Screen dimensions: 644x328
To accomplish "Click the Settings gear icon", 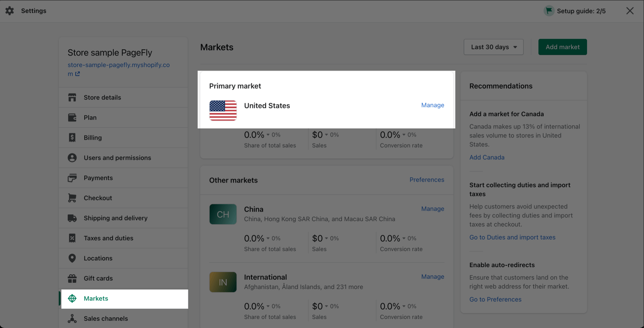I will click(9, 11).
